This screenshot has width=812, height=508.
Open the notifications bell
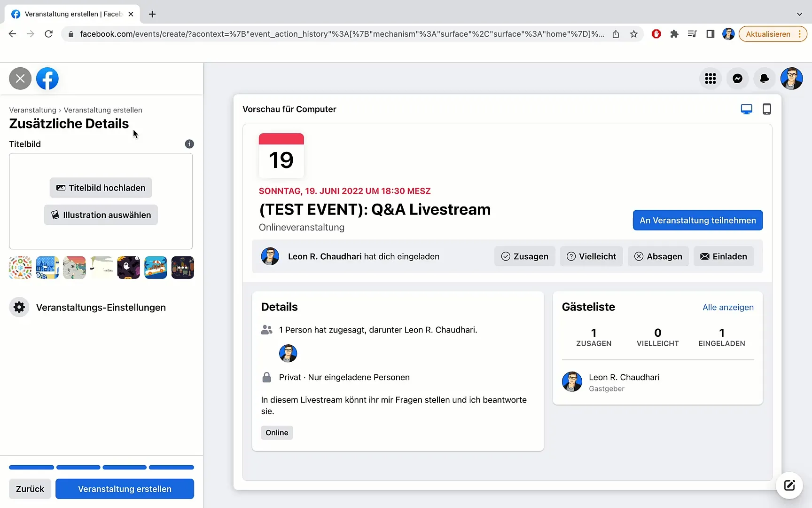[x=765, y=79]
